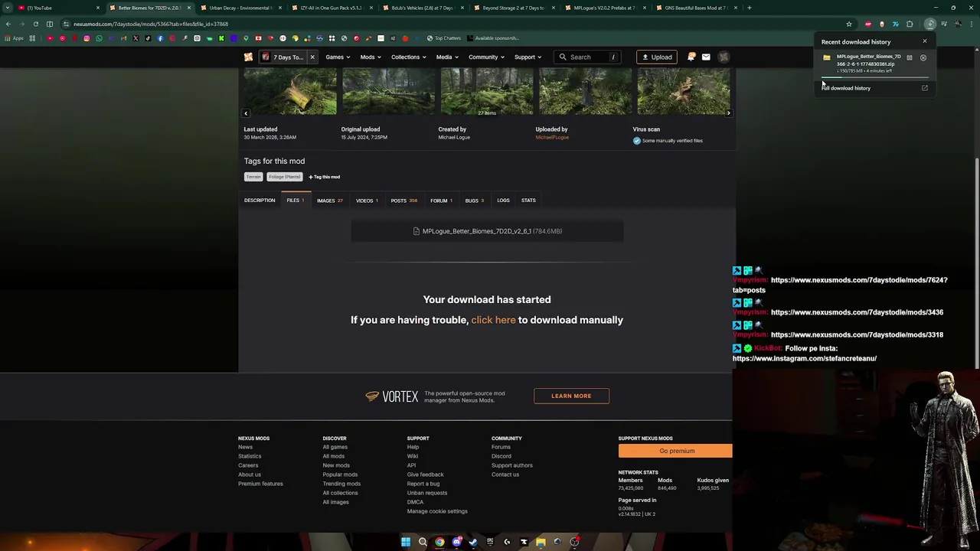This screenshot has height=551, width=980.
Task: Bookmark this page with the star icon
Action: [x=849, y=24]
